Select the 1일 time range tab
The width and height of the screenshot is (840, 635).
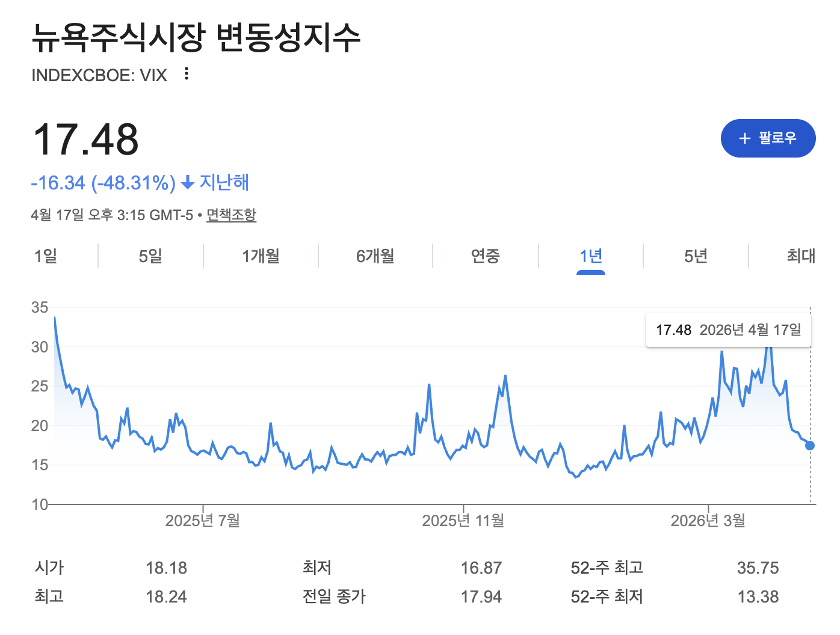[x=46, y=256]
